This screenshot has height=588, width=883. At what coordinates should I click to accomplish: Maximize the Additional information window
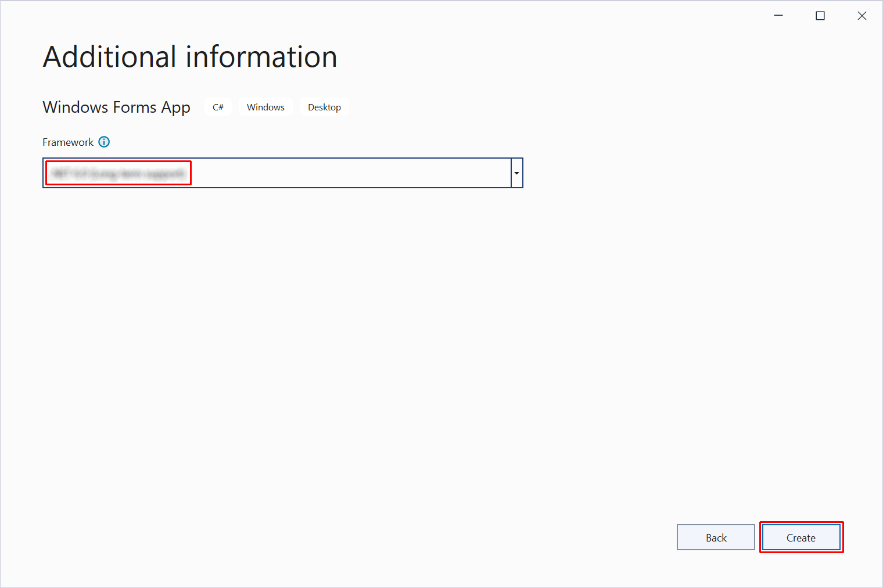[820, 16]
